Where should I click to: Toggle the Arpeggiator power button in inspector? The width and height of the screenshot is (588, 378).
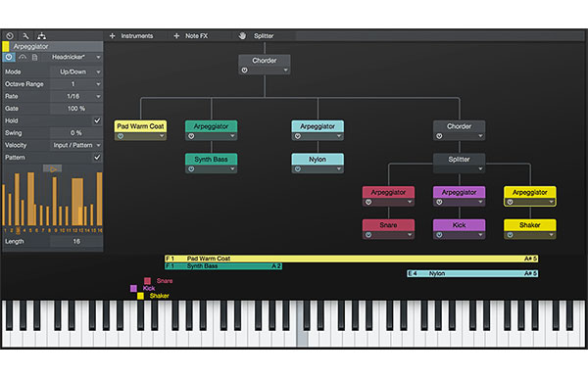[9, 58]
